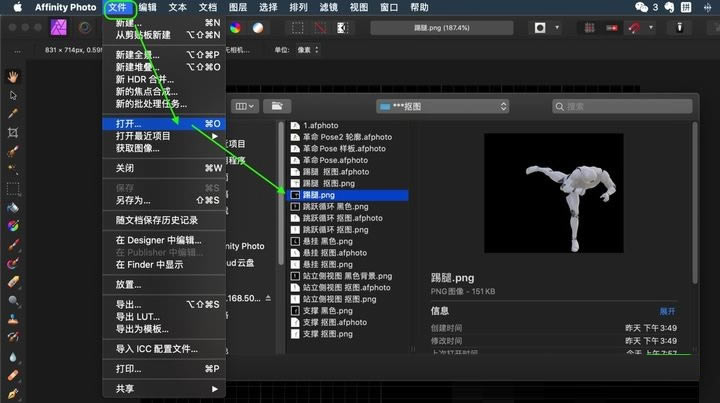The height and width of the screenshot is (403, 720).
Task: Open the column view mode dropdown
Action: [244, 105]
